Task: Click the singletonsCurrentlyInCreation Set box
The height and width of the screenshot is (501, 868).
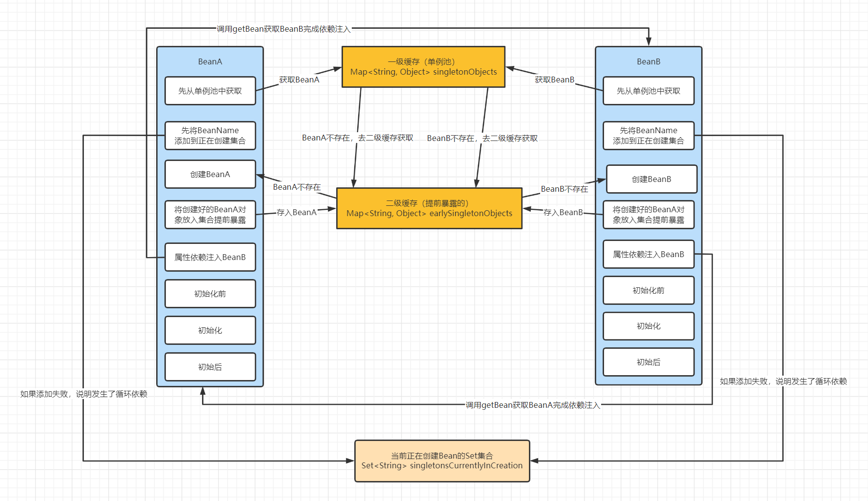Action: click(442, 461)
